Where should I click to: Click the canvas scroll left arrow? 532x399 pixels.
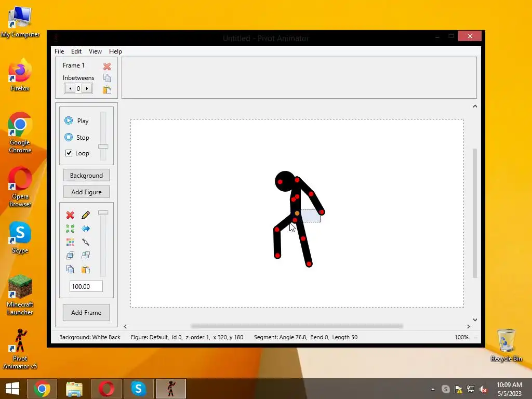[126, 326]
